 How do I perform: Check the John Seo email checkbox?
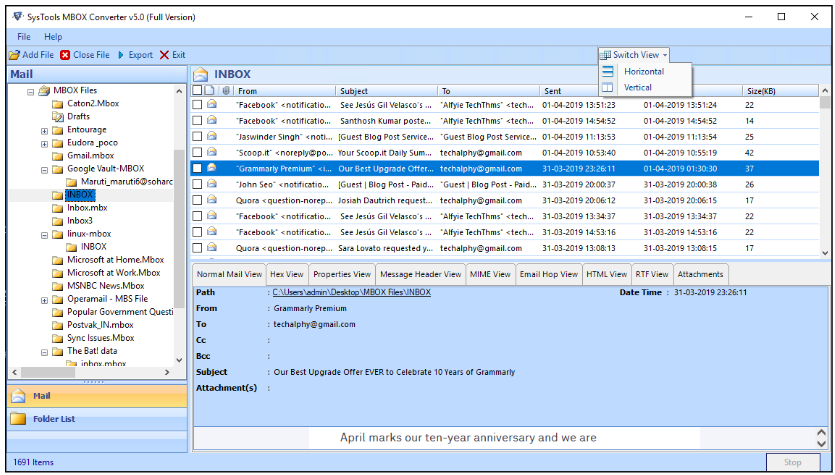pyautogui.click(x=197, y=185)
